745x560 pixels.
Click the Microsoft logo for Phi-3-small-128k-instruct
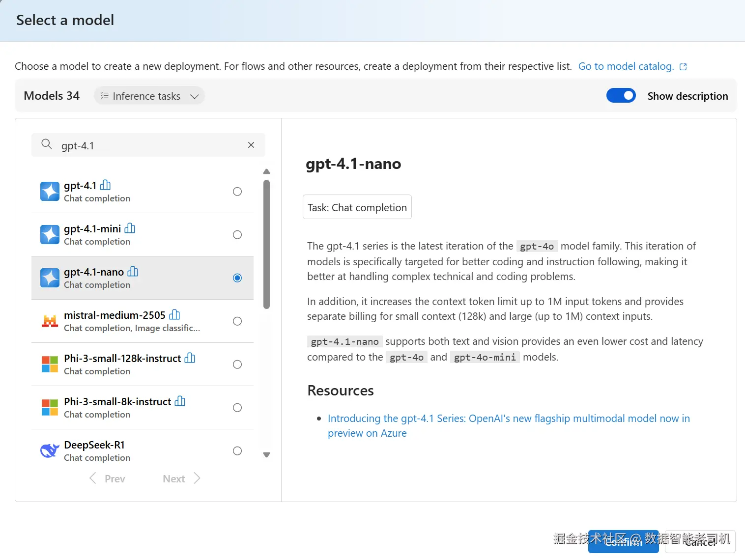point(50,364)
